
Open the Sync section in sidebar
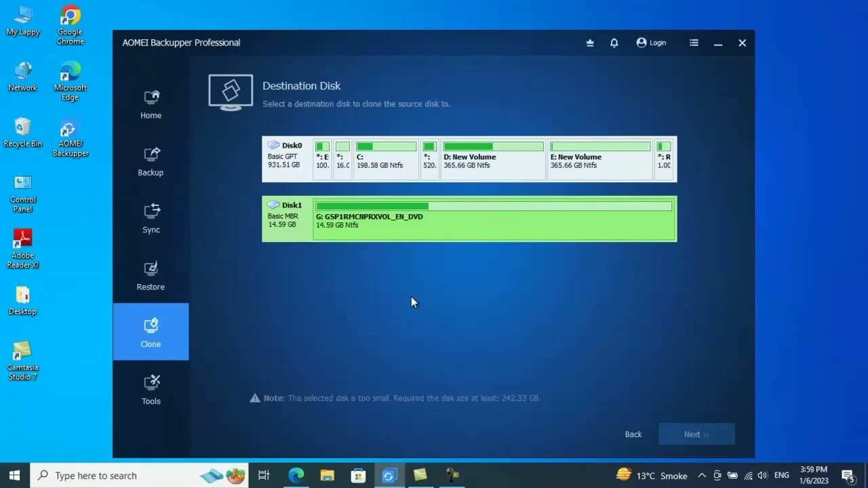click(x=151, y=218)
